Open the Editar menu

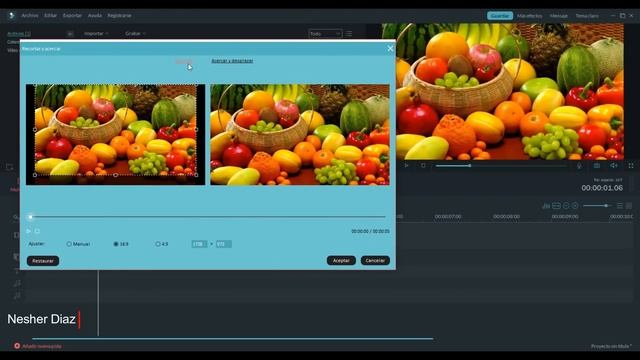pos(51,16)
